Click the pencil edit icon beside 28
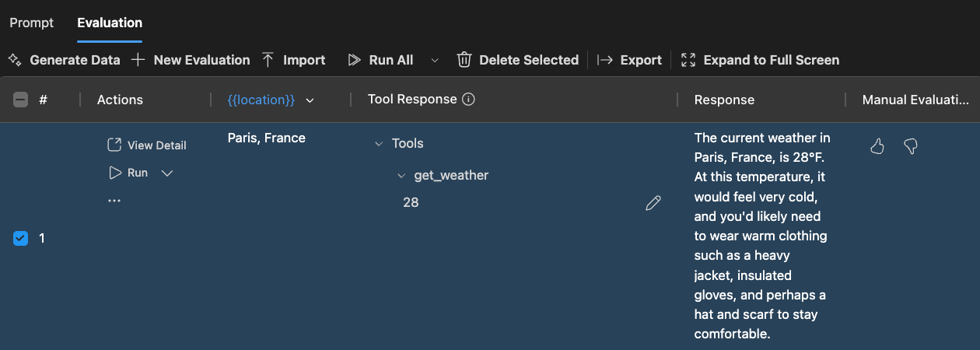 tap(653, 203)
